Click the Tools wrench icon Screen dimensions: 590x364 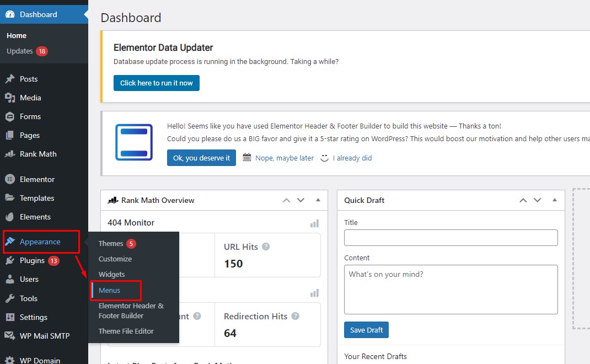click(x=10, y=298)
